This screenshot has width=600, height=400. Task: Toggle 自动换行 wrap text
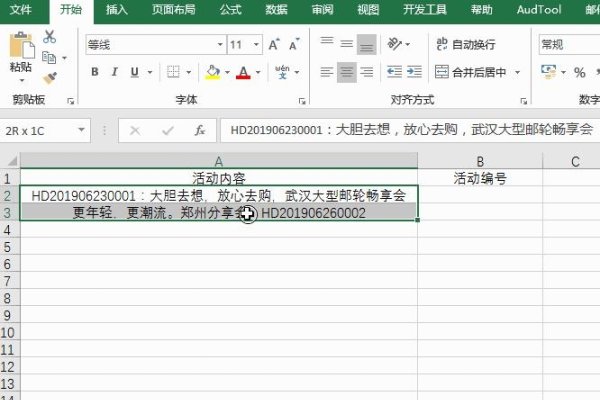(x=465, y=44)
